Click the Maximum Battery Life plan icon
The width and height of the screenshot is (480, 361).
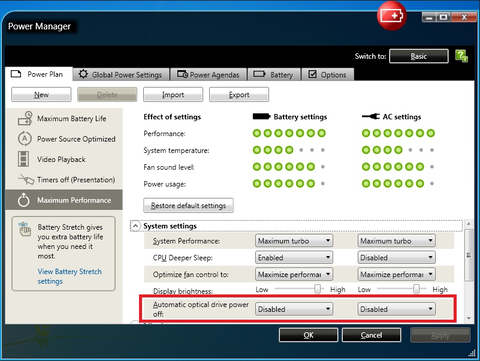25,118
